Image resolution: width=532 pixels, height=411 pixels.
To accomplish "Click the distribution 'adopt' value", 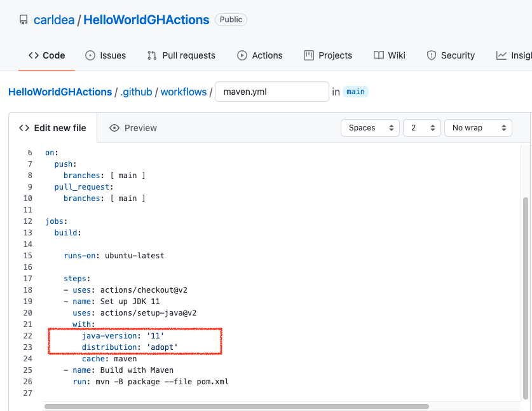I will pos(162,347).
